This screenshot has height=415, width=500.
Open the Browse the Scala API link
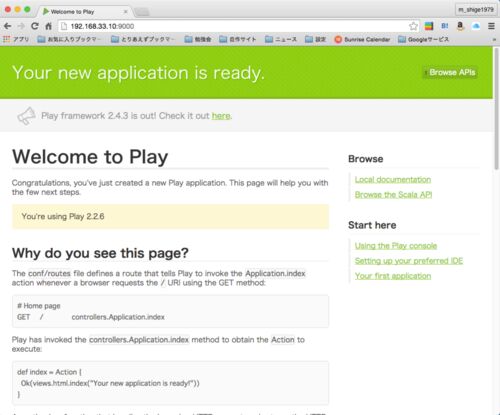pos(393,195)
